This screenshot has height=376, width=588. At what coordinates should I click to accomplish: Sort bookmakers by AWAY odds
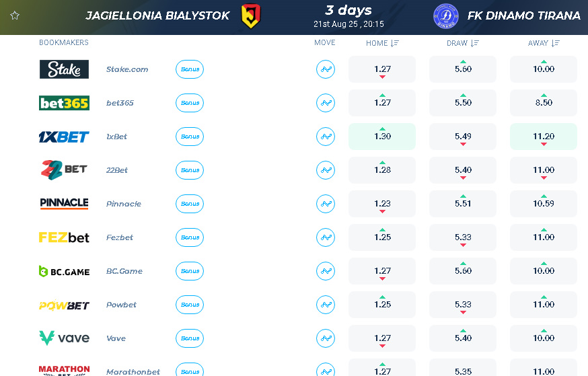[x=544, y=43]
